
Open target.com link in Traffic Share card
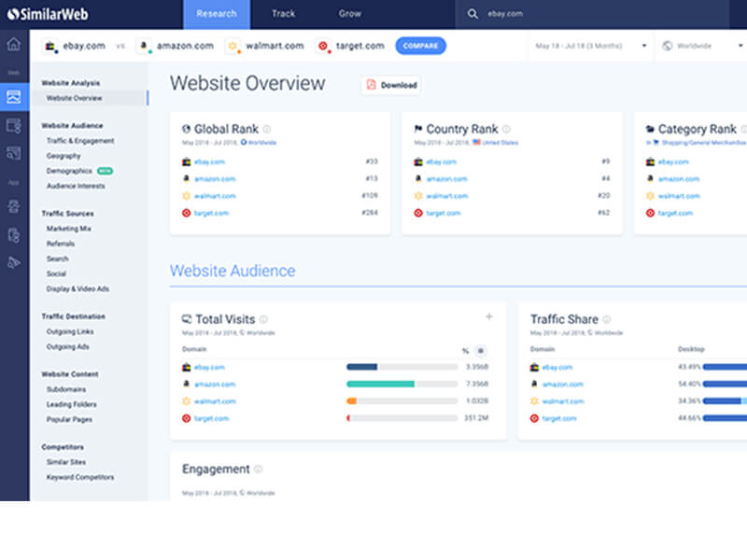[559, 418]
